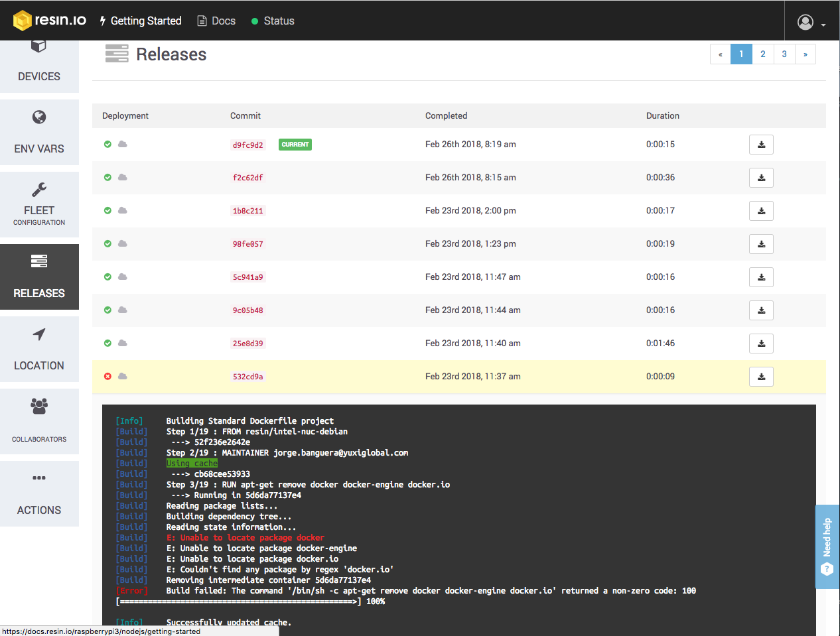840x636 pixels.
Task: Click the red failed status icon for 532cd9a
Action: point(107,376)
